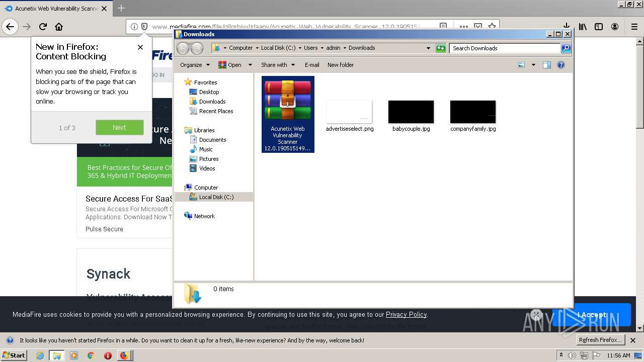Expand address bar history dropdown
644x362 pixels.
pos(428,48)
